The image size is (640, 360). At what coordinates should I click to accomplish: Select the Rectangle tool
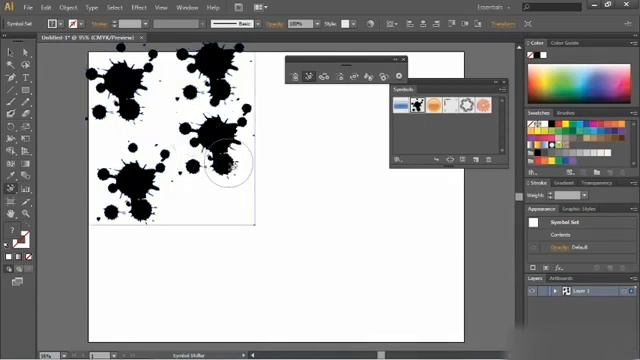pos(25,90)
